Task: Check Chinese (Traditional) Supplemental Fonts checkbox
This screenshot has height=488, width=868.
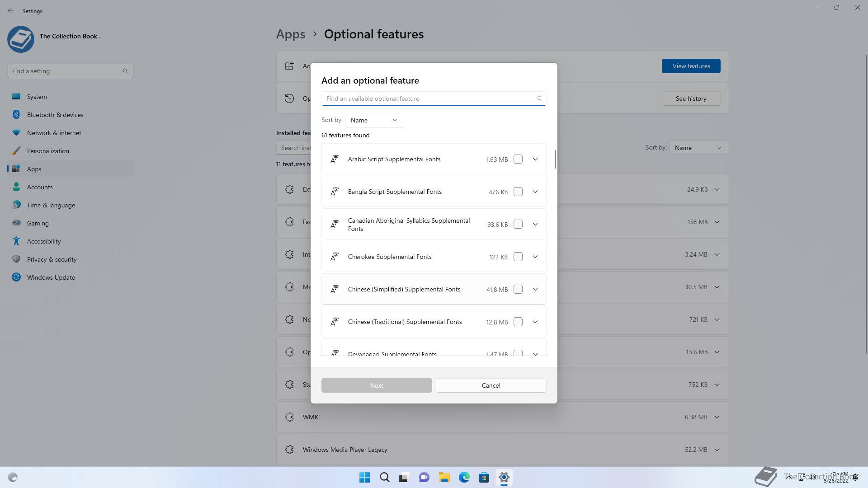Action: (518, 322)
